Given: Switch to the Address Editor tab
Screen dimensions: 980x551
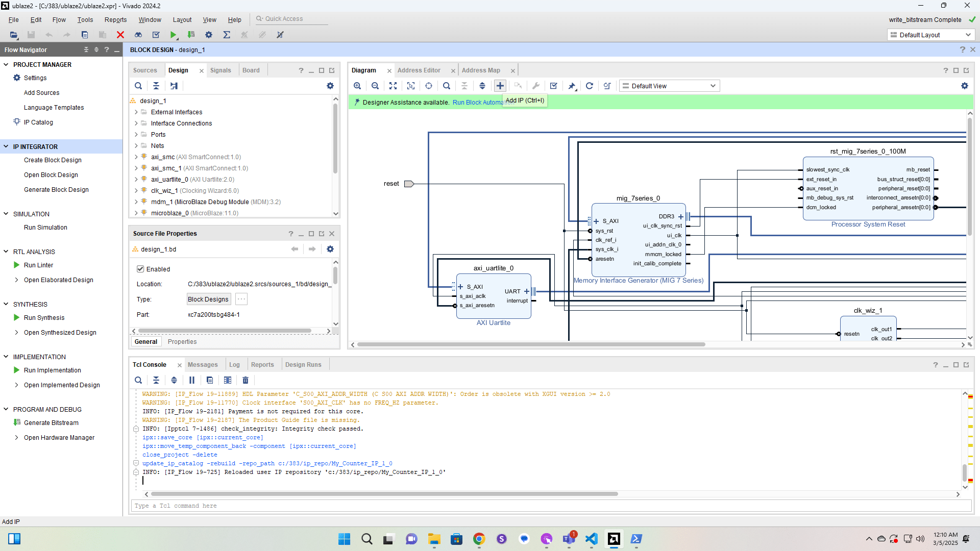Looking at the screenshot, I should click(419, 70).
